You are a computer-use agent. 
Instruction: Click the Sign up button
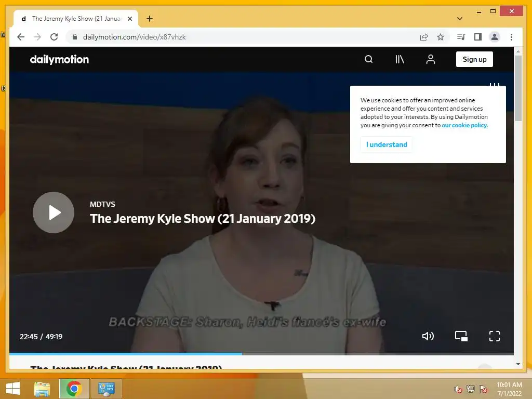pyautogui.click(x=474, y=59)
